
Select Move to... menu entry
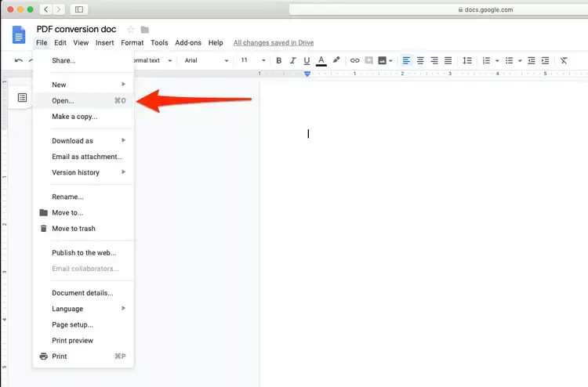tap(83, 212)
